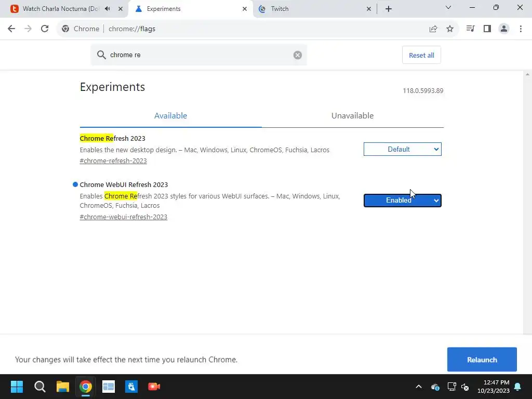
Task: Close the Twitch tab
Action: [369, 9]
